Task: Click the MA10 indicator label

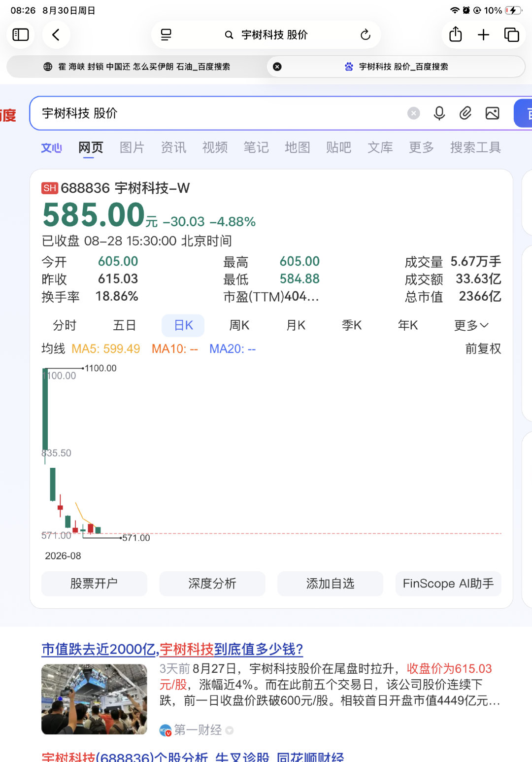Action: pos(175,349)
